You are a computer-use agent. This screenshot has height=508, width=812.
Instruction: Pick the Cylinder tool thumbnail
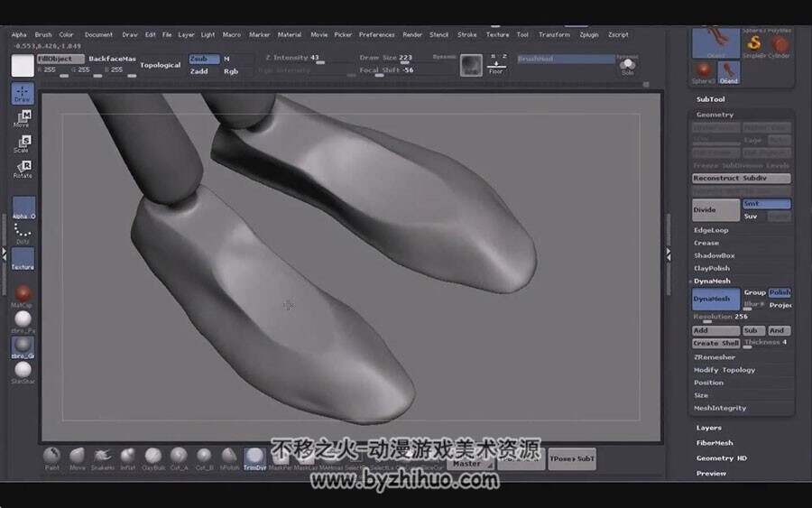pyautogui.click(x=780, y=45)
